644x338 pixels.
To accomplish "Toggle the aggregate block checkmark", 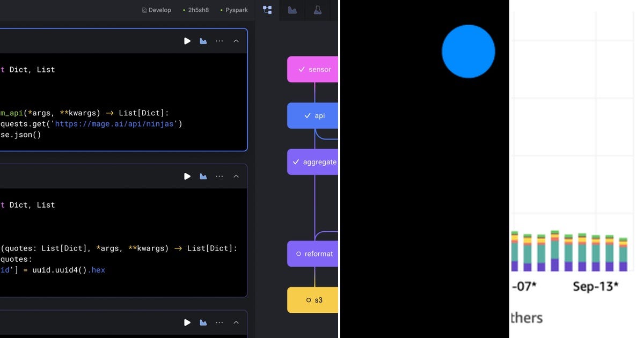I will [x=296, y=161].
